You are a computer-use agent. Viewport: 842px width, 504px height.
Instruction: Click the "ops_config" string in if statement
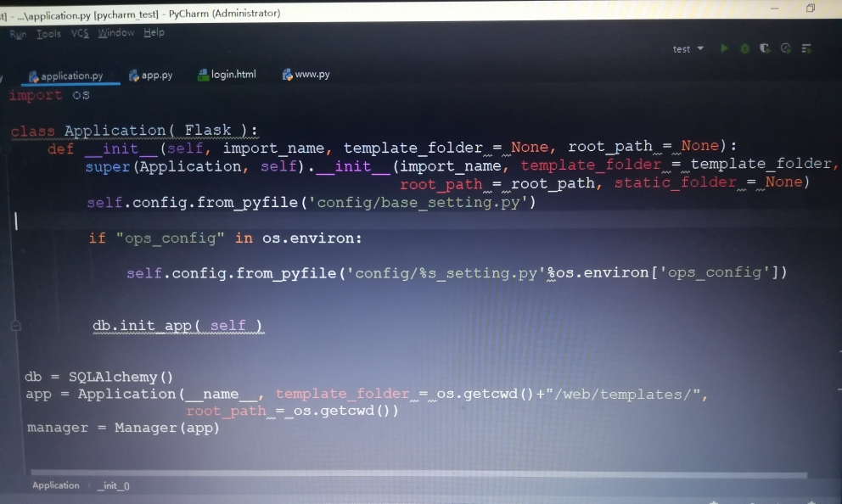click(x=171, y=238)
